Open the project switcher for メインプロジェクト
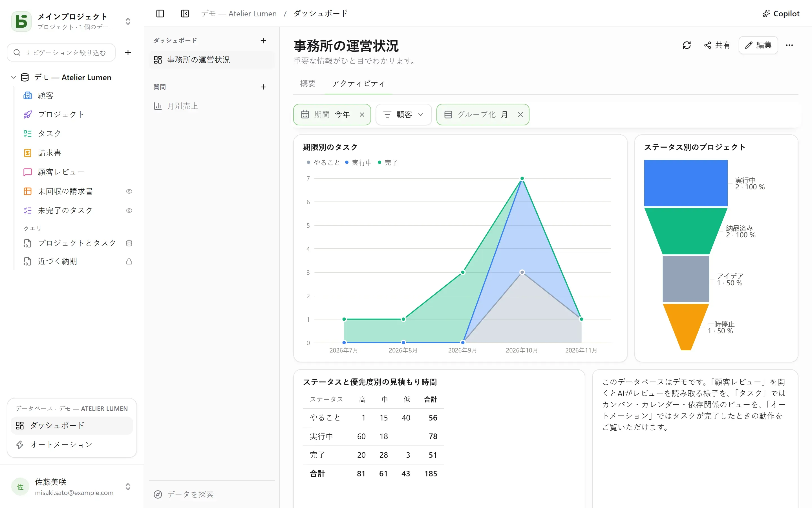Screen dimensions: 812x508 coord(128,21)
